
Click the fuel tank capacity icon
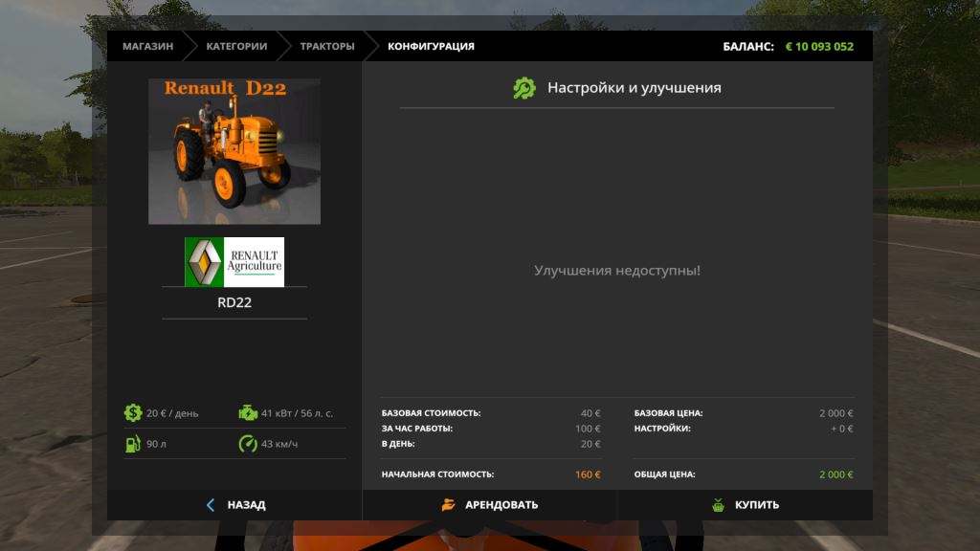point(133,444)
